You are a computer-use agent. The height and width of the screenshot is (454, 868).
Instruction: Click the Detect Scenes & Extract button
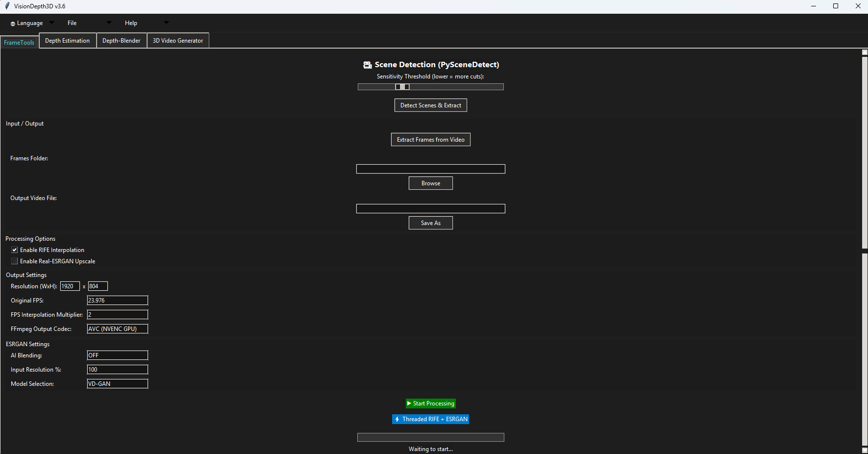[x=431, y=105]
